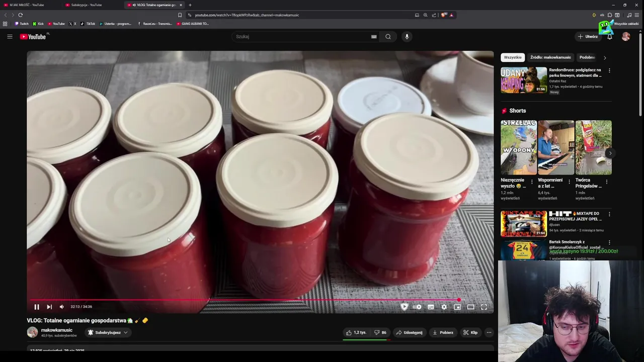Skip to the next video

pyautogui.click(x=49, y=307)
